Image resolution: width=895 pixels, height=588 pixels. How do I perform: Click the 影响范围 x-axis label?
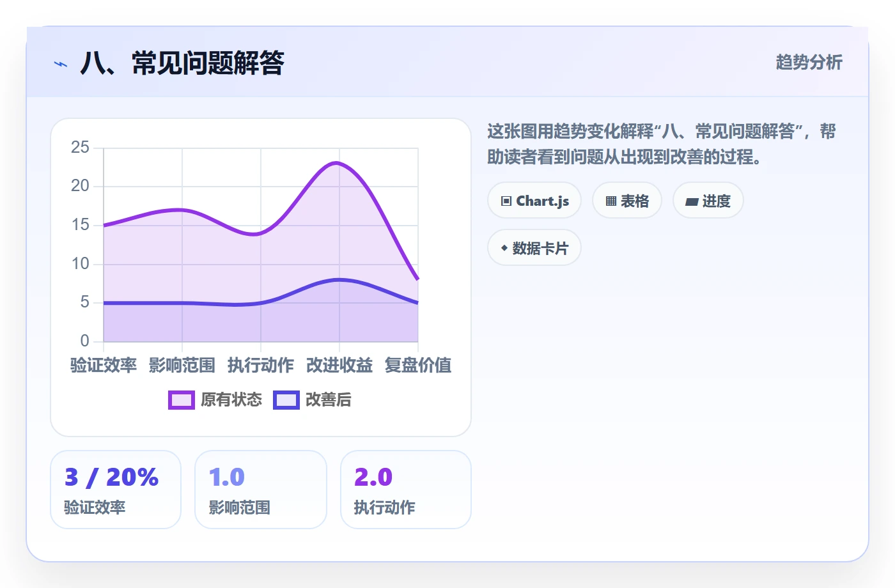[182, 365]
